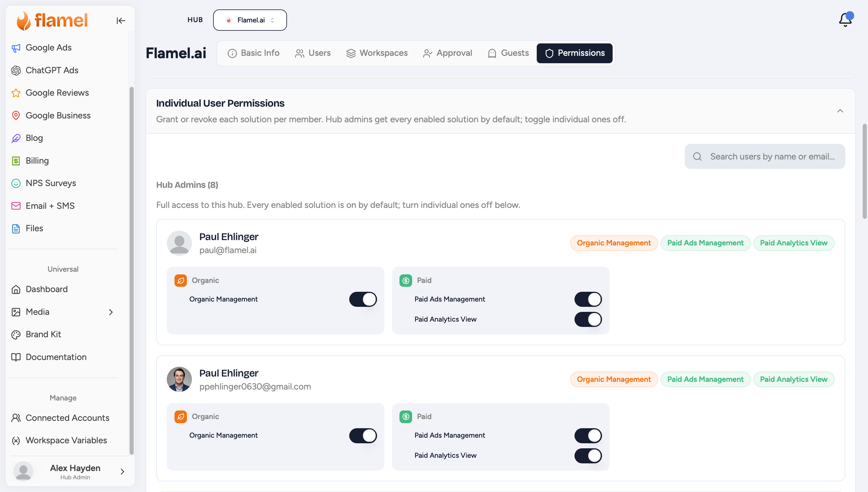
Task: Click the Permissions shield icon
Action: point(549,53)
